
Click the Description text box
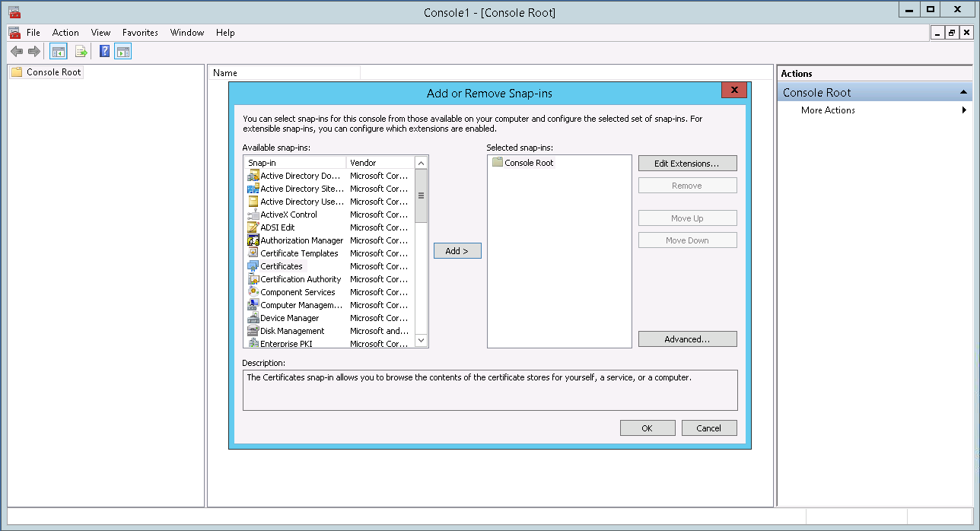(490, 390)
